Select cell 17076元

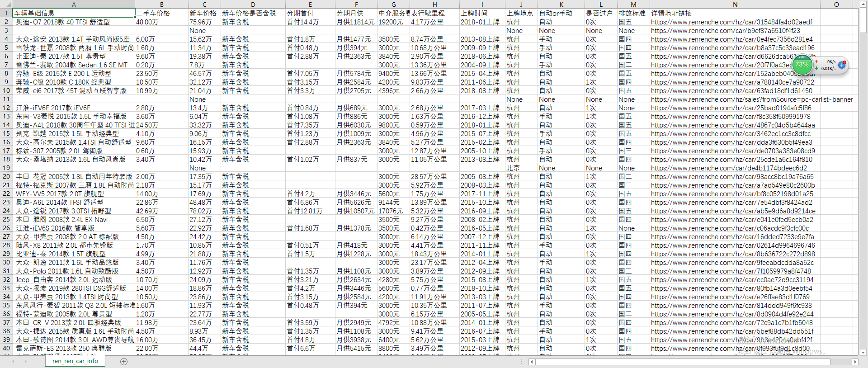pyautogui.click(x=393, y=211)
